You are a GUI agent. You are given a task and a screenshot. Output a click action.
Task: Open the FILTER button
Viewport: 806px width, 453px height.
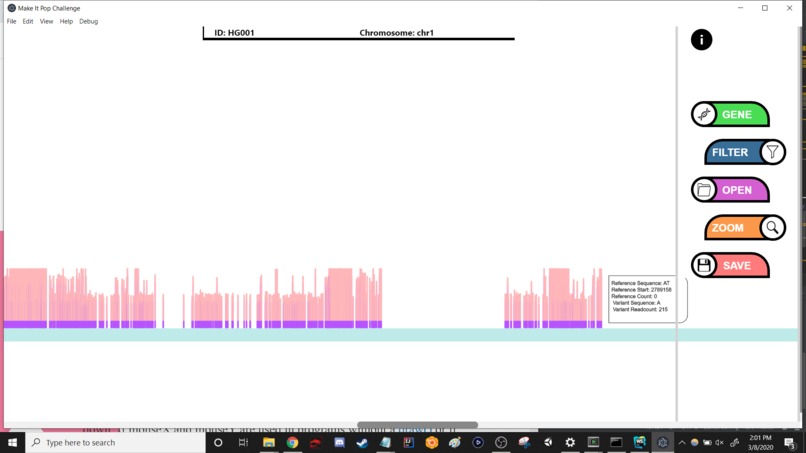[745, 152]
